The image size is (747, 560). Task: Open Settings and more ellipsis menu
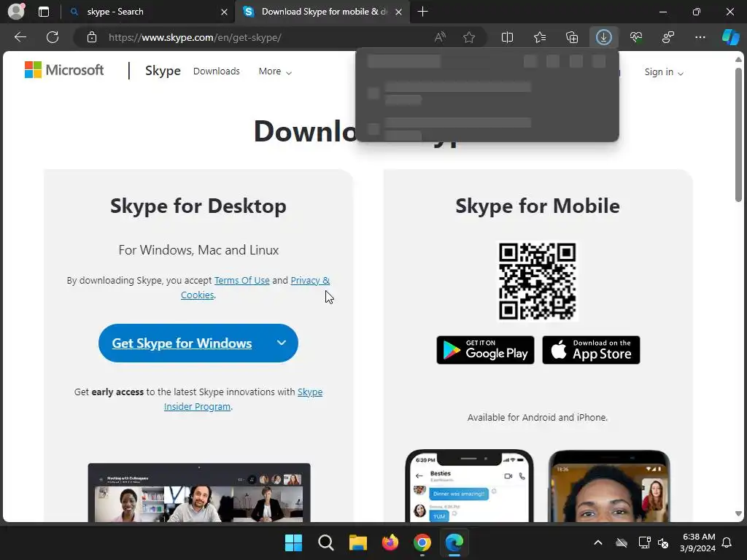700,37
